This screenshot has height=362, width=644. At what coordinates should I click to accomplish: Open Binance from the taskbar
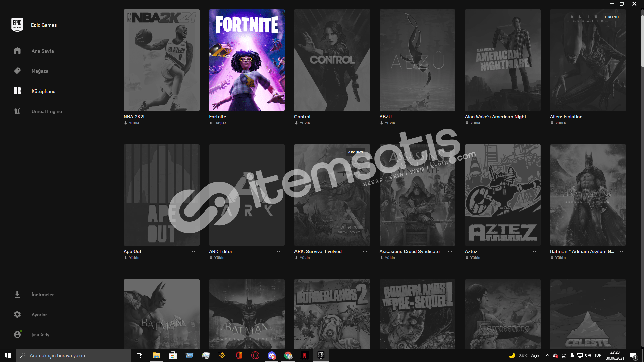click(222, 355)
